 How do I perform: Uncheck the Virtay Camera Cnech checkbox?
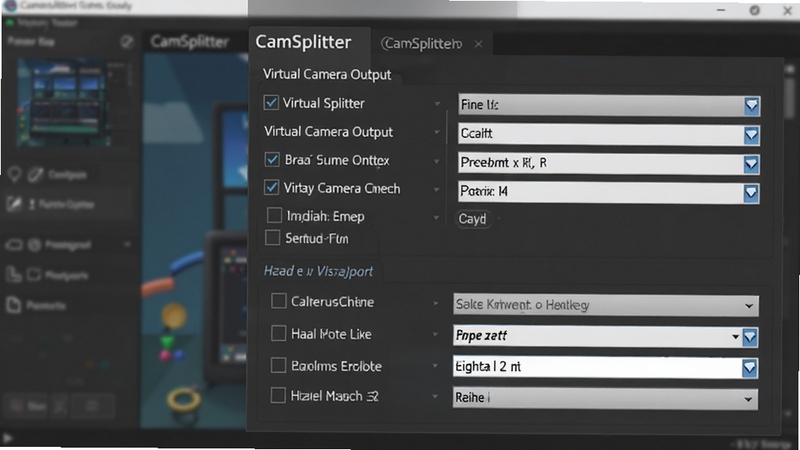271,188
